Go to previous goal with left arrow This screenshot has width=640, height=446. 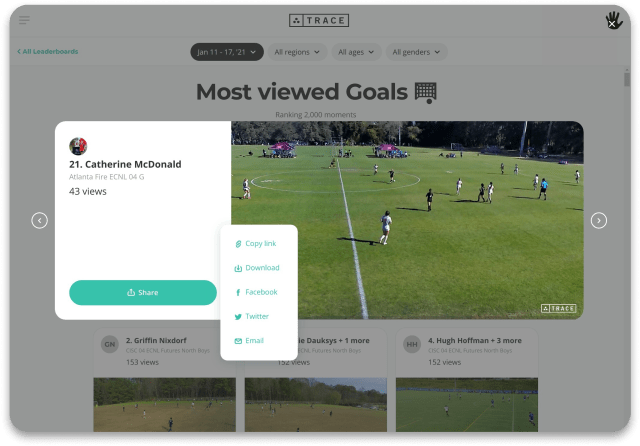point(40,220)
